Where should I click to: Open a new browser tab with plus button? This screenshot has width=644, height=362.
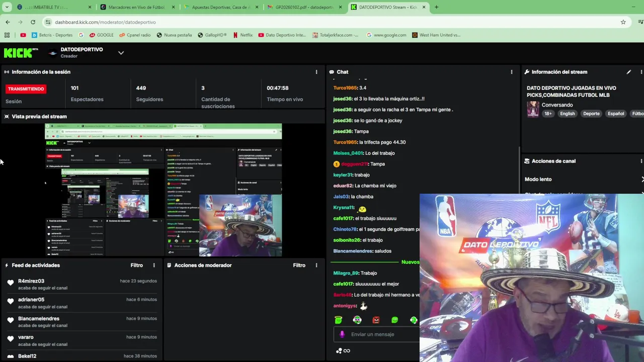tap(436, 7)
